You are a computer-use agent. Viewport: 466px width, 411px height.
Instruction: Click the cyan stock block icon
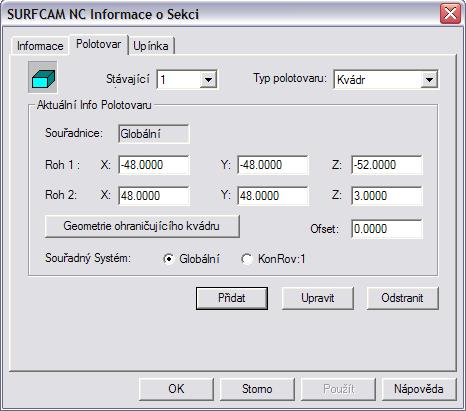tap(43, 77)
